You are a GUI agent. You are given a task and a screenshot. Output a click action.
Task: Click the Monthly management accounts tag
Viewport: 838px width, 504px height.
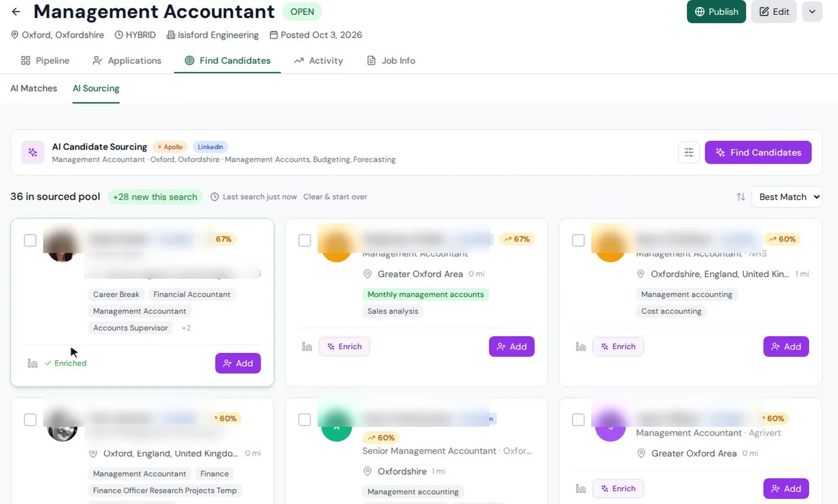(x=426, y=294)
